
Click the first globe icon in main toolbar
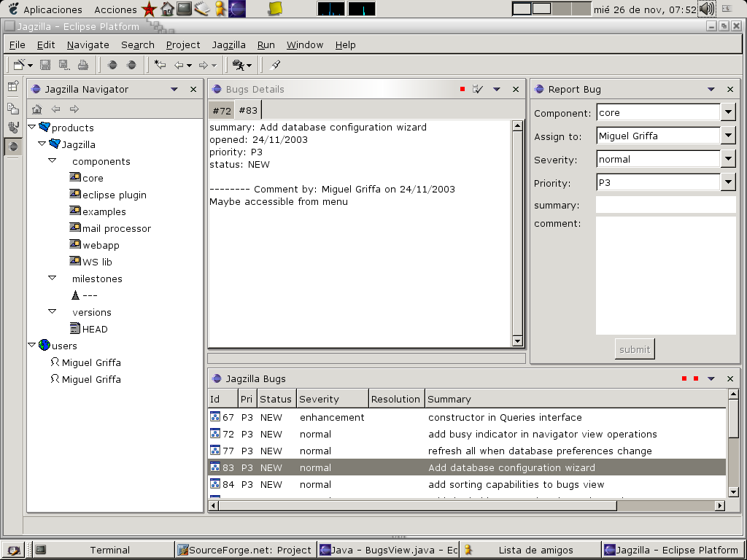[112, 65]
